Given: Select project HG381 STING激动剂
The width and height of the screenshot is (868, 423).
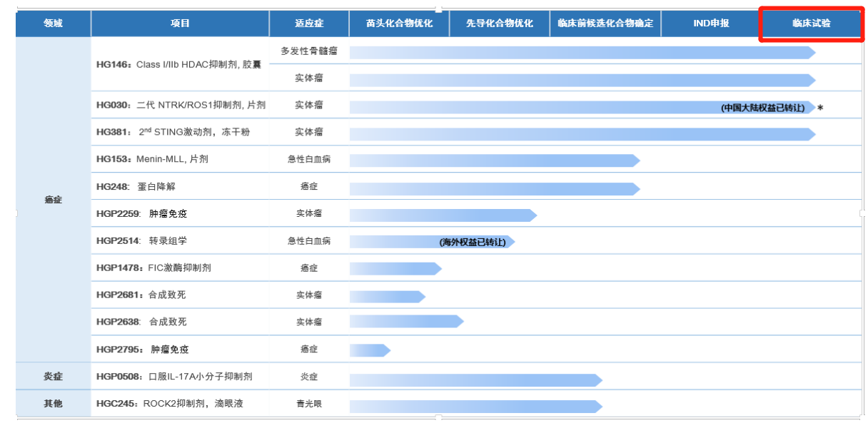Looking at the screenshot, I should (x=173, y=132).
